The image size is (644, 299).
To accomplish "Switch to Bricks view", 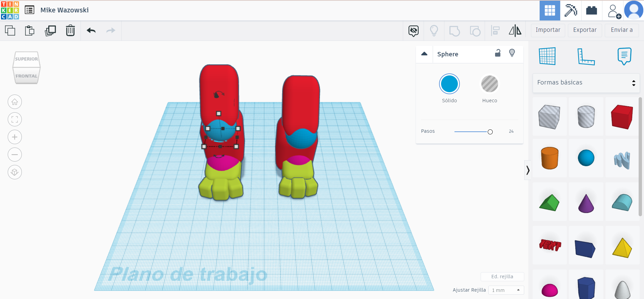I will [591, 10].
